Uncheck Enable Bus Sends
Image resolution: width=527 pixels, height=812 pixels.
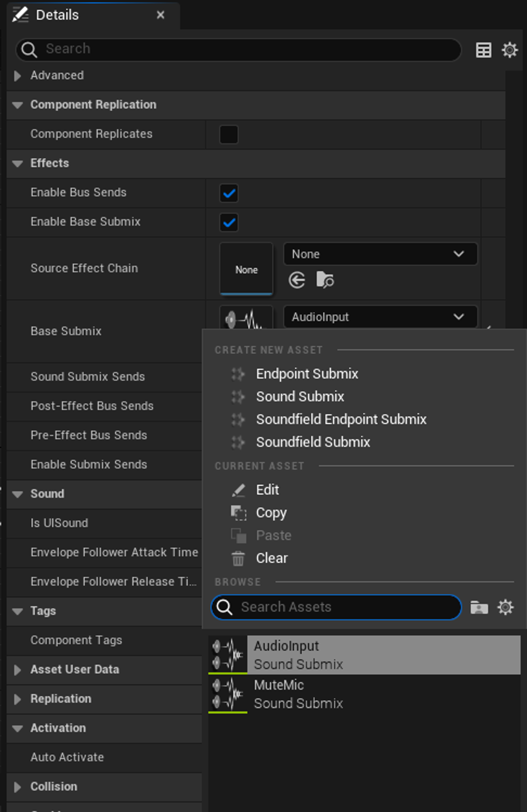pos(229,193)
